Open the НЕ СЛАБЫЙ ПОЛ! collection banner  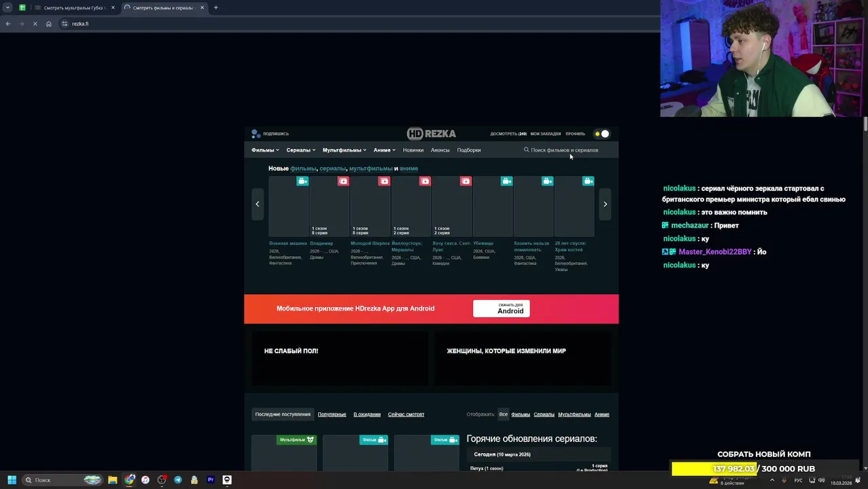coord(340,359)
